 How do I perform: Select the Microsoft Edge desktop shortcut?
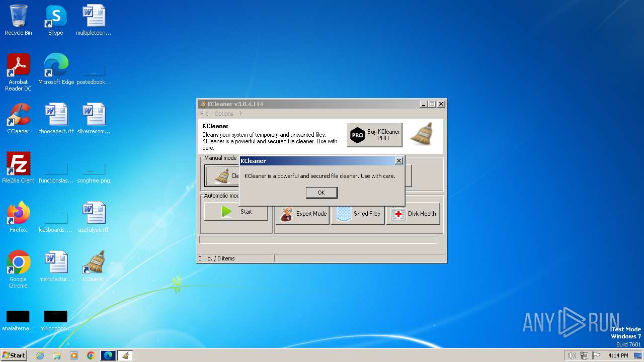[x=56, y=69]
